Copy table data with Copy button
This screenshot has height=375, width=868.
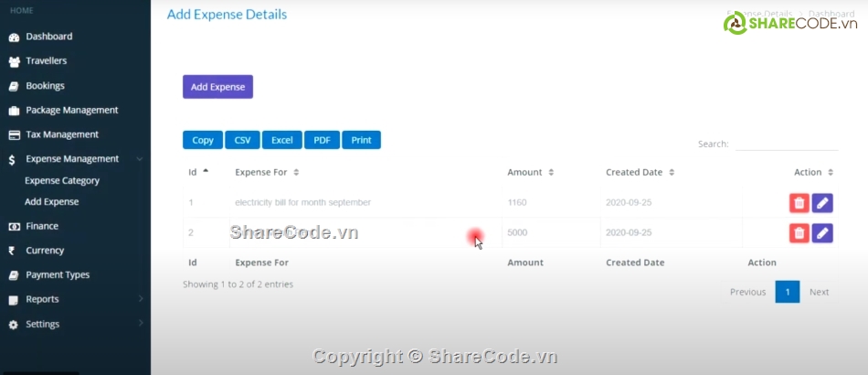click(x=203, y=140)
